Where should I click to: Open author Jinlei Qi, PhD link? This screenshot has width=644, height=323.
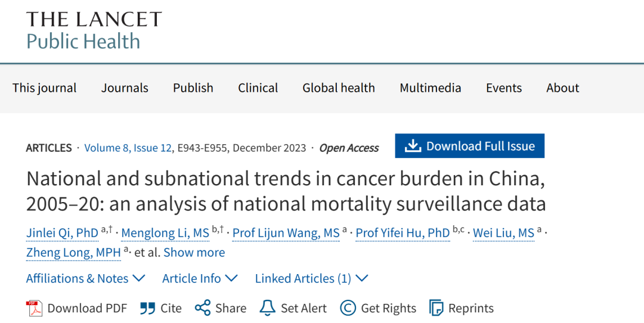[x=62, y=233]
